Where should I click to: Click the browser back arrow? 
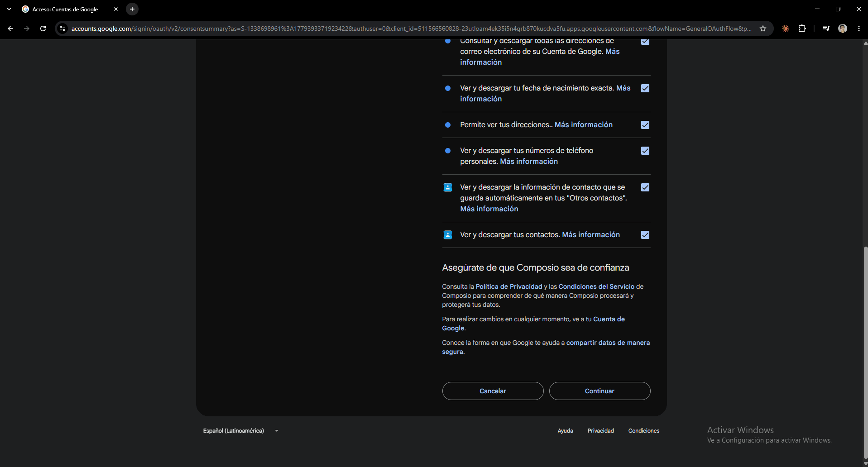tap(10, 29)
